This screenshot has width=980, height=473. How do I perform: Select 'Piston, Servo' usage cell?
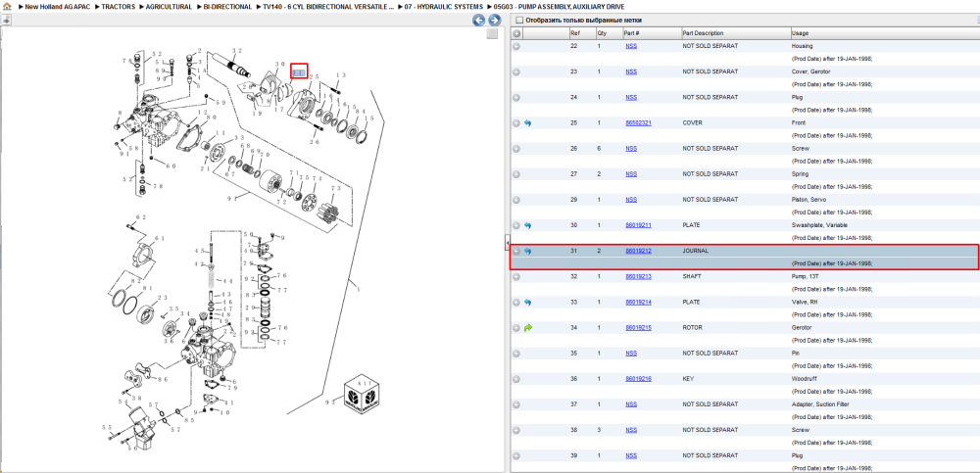808,200
